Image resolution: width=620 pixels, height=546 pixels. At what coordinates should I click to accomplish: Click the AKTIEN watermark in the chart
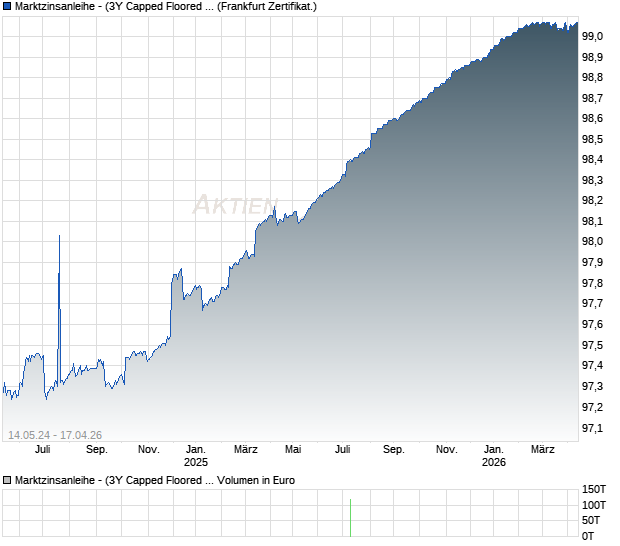pyautogui.click(x=234, y=206)
